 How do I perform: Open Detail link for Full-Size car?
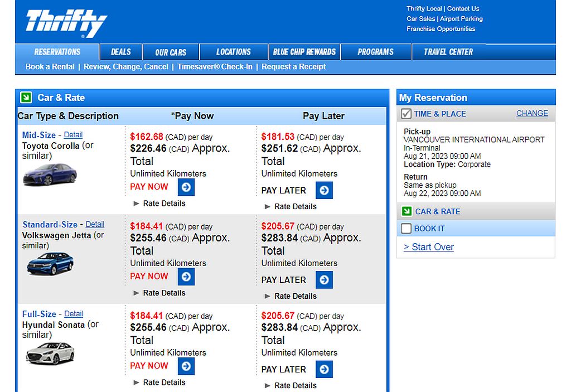click(74, 314)
